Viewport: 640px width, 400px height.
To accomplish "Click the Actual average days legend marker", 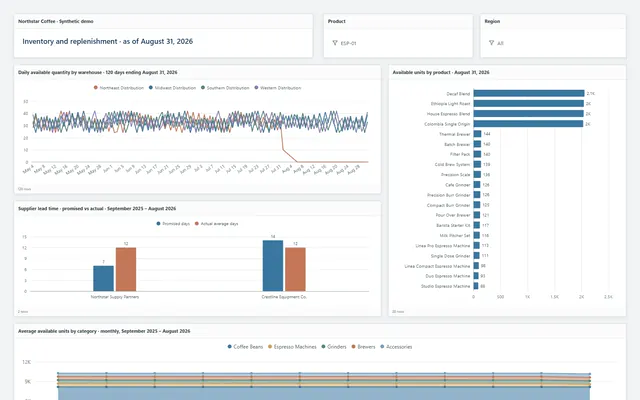I will tap(197, 224).
